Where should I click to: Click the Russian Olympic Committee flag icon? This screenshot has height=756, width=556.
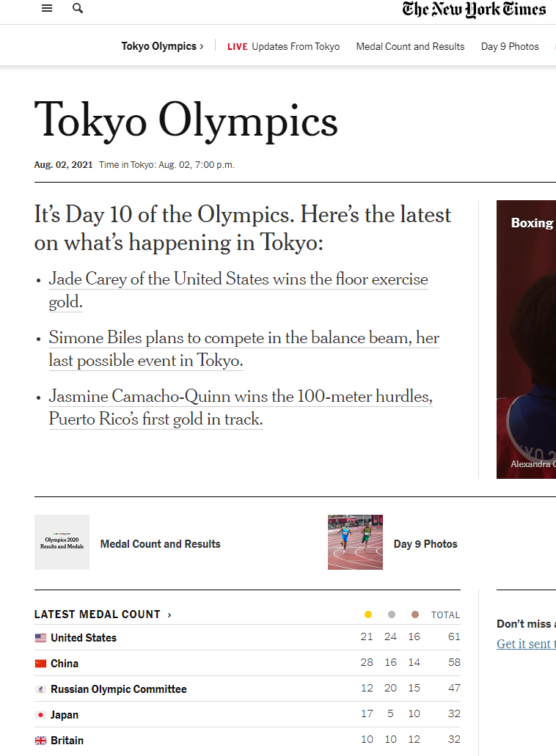point(40,689)
